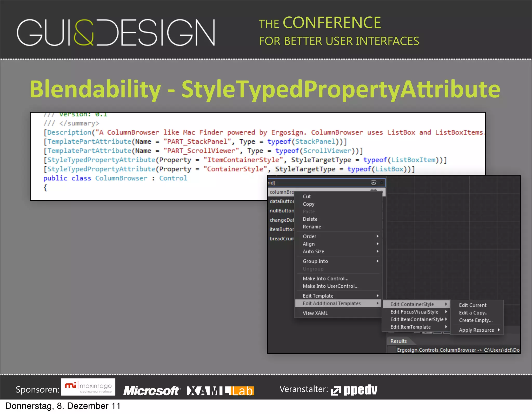The image size is (532, 414).
Task: Click the PART_StackPanel TemplatePartAttribute line
Action: (x=195, y=142)
